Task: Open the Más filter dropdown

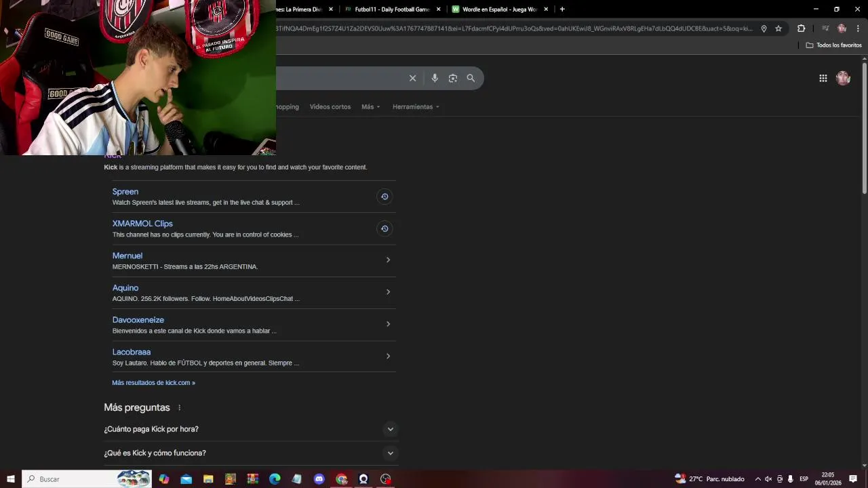Action: 370,107
